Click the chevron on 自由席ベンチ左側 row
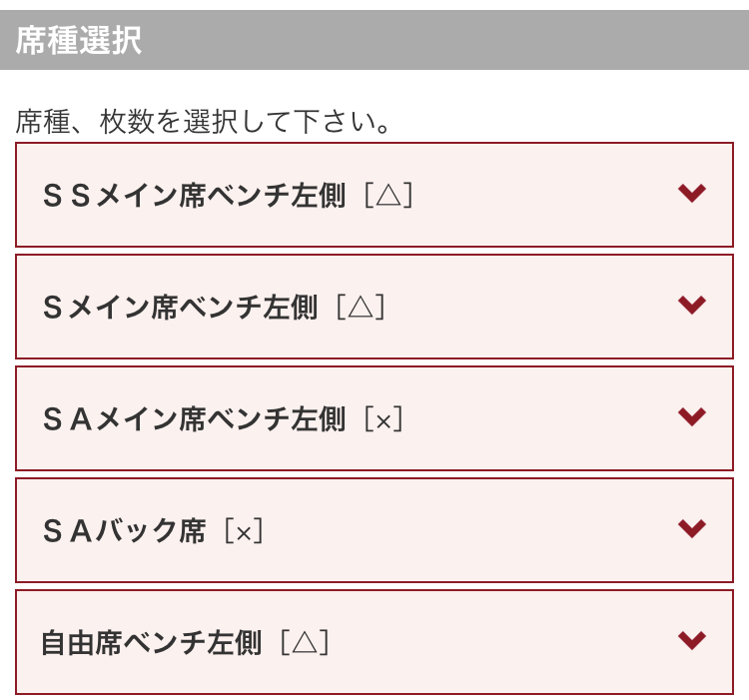Viewport: 749px width, 700px height. (x=691, y=641)
